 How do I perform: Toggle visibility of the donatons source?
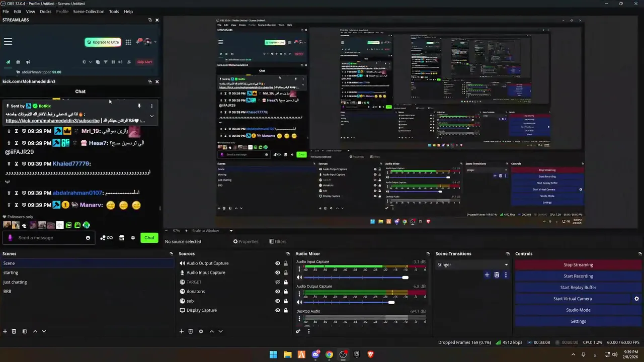[x=277, y=292]
